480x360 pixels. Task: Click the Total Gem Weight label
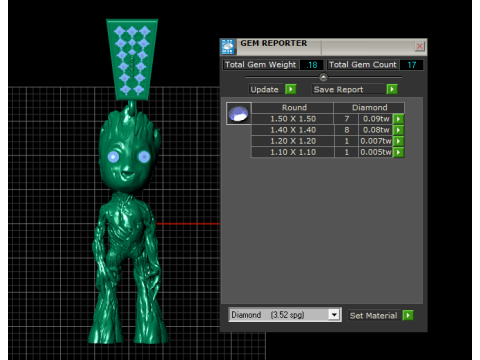(x=260, y=65)
